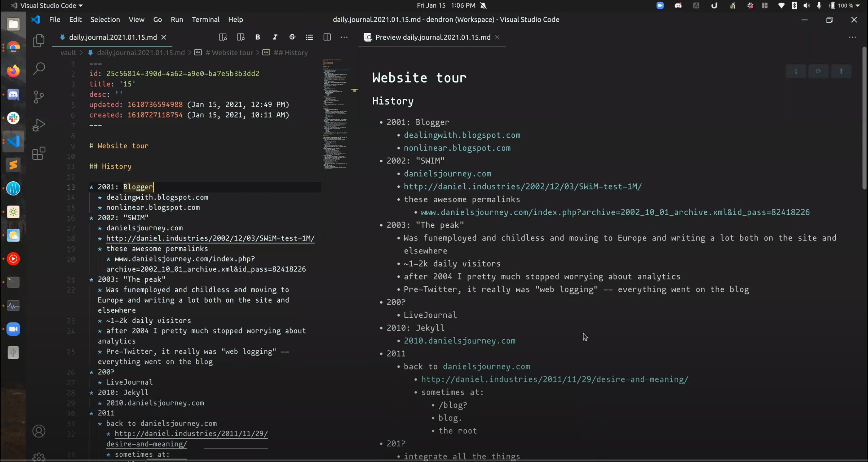The image size is (868, 462).
Task: Click the Zoom icon in the system tray
Action: point(660,5)
